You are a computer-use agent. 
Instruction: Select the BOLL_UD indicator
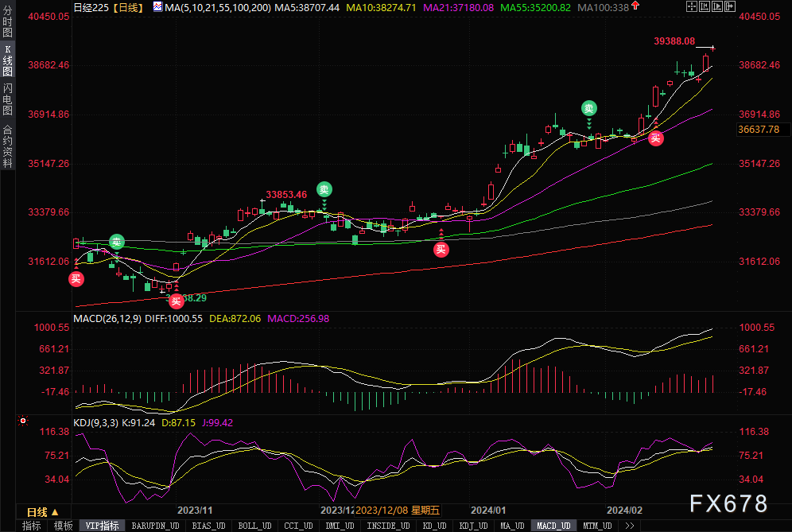[254, 526]
